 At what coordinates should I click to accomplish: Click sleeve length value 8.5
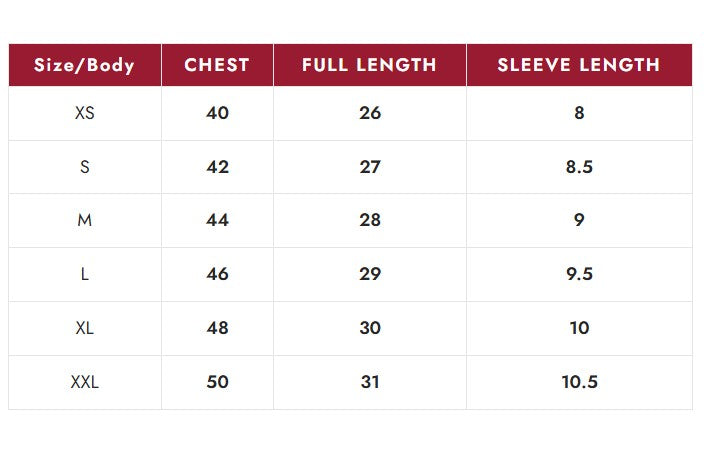click(x=579, y=167)
